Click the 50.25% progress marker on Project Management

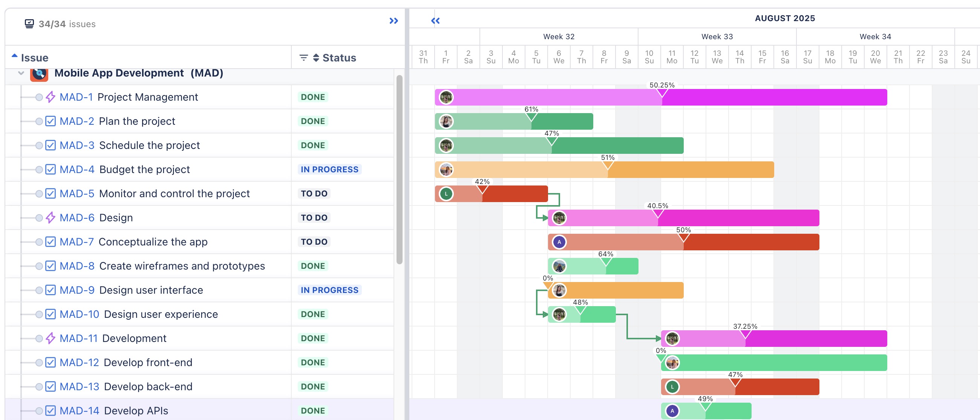[662, 93]
